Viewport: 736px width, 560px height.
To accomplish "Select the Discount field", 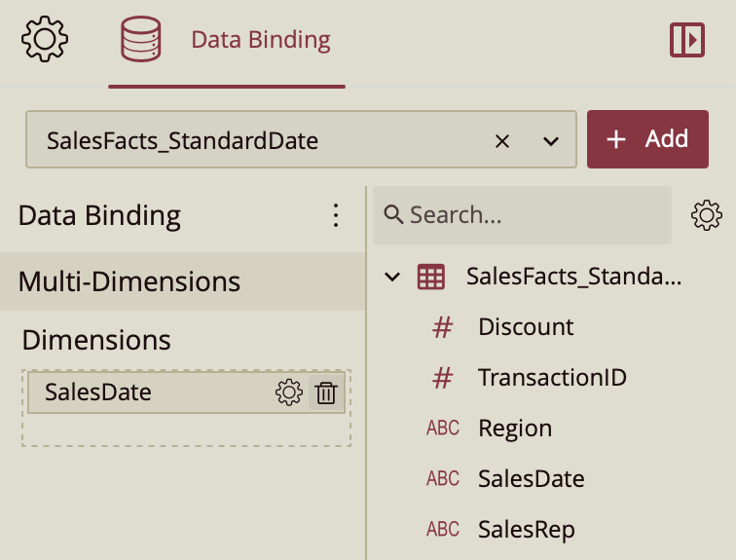I will pos(526,327).
